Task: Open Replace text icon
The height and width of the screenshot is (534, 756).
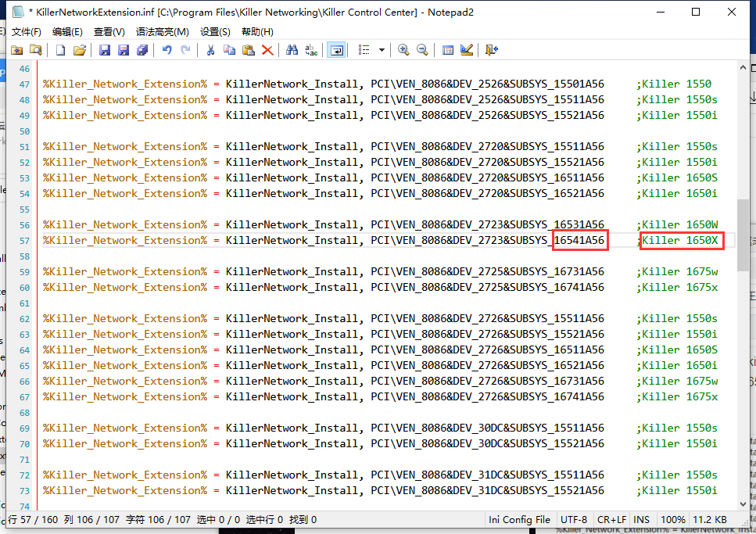Action: point(311,50)
